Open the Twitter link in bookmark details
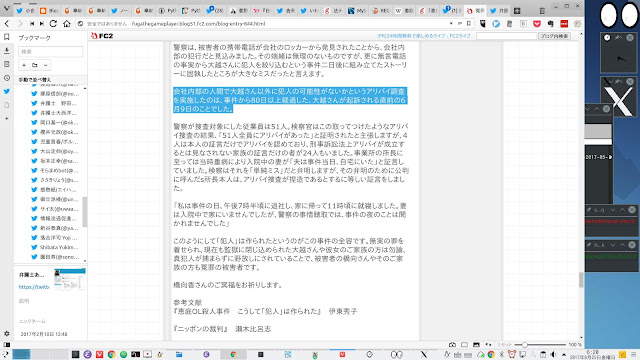640x360 pixels. [x=34, y=287]
